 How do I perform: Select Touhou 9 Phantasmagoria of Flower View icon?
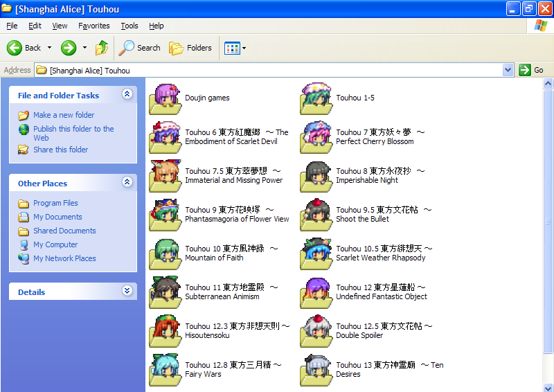pyautogui.click(x=166, y=215)
